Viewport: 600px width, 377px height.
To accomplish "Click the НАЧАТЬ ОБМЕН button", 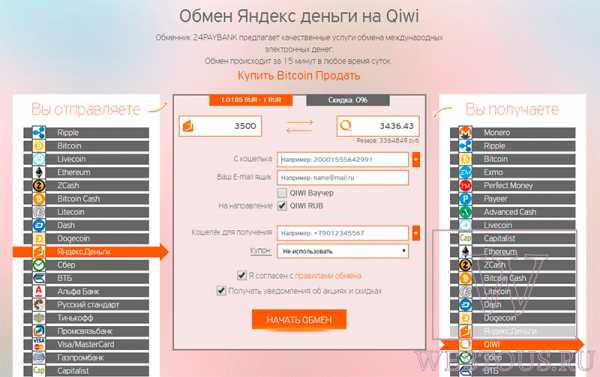I will pyautogui.click(x=299, y=320).
